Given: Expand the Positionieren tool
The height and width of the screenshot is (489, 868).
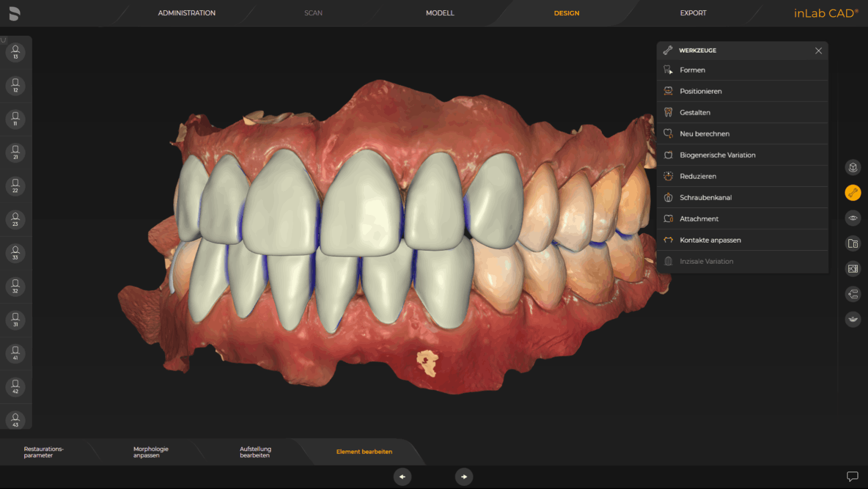Looking at the screenshot, I should tap(700, 91).
